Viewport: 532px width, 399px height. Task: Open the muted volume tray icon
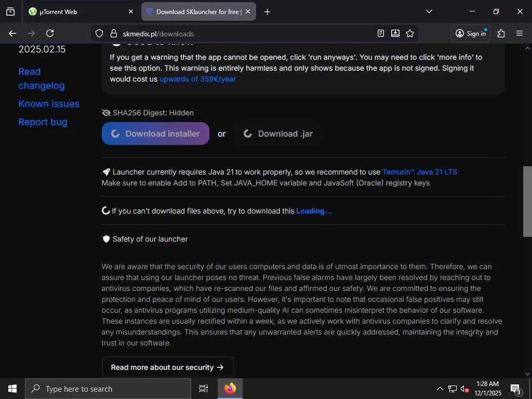464,389
